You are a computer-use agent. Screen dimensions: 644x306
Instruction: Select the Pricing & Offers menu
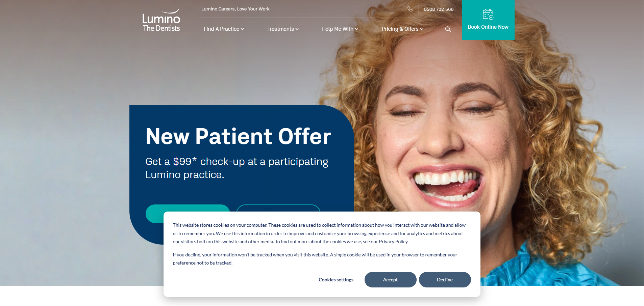click(402, 29)
